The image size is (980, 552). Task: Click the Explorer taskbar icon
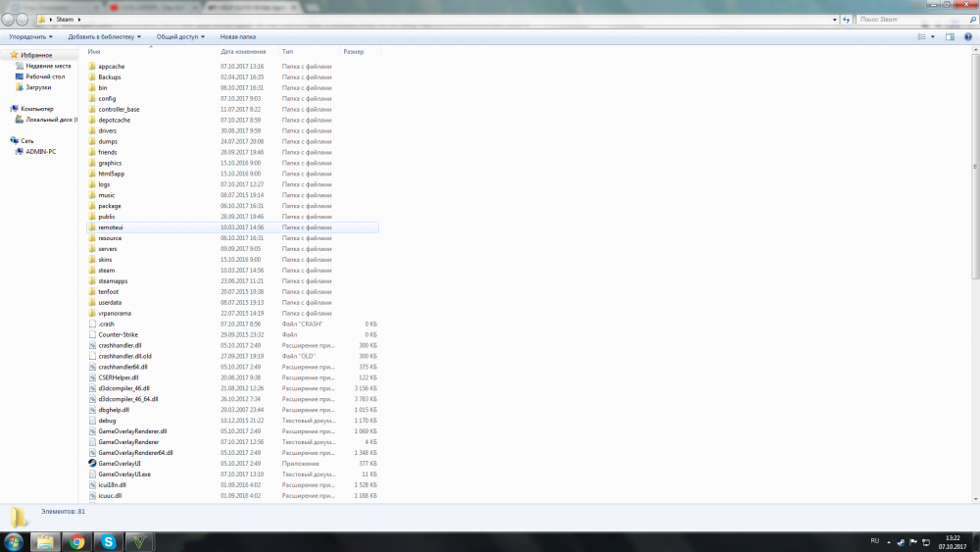click(45, 542)
